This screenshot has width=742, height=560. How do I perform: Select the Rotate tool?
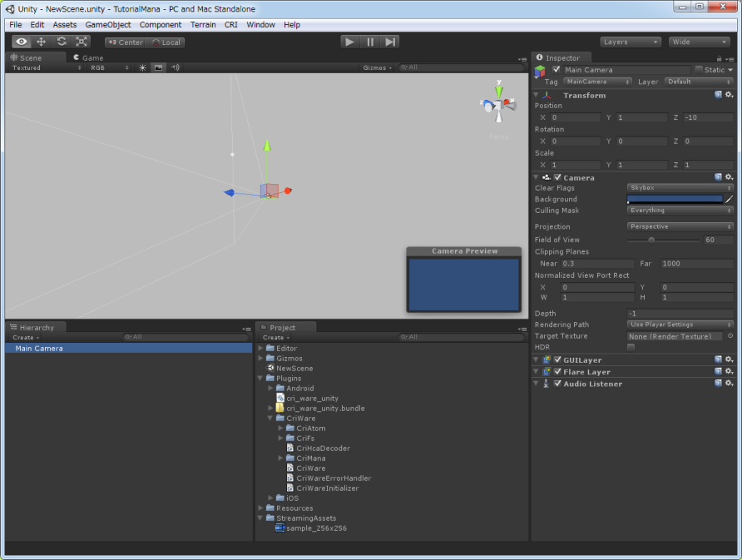(x=62, y=42)
